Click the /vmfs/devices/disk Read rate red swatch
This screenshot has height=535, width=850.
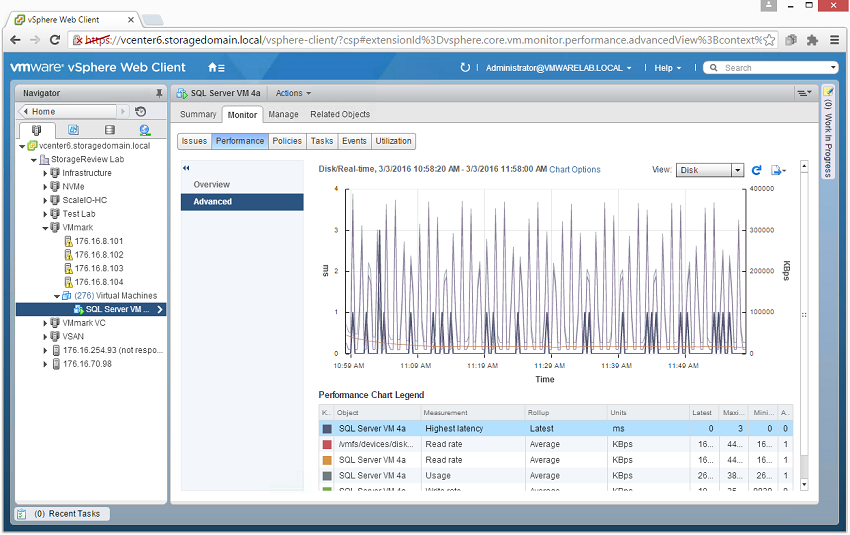pyautogui.click(x=327, y=444)
